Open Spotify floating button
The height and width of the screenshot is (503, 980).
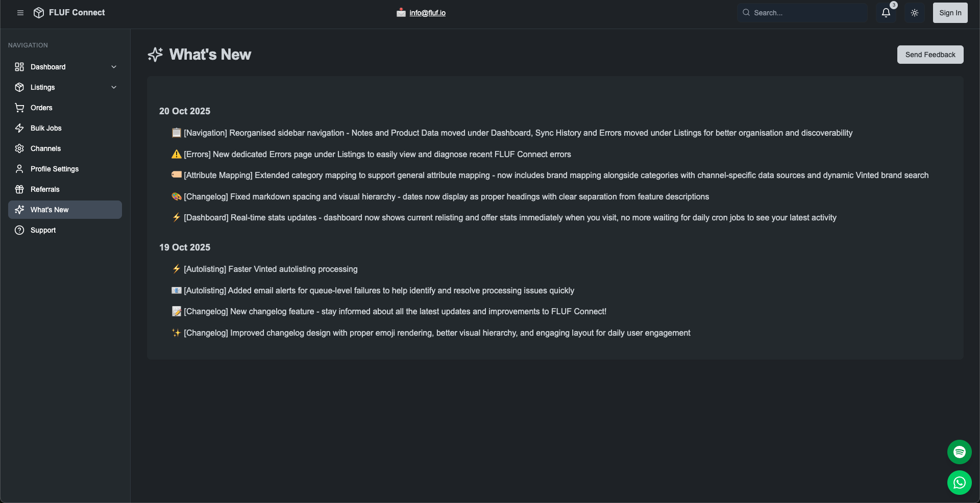pos(960,452)
